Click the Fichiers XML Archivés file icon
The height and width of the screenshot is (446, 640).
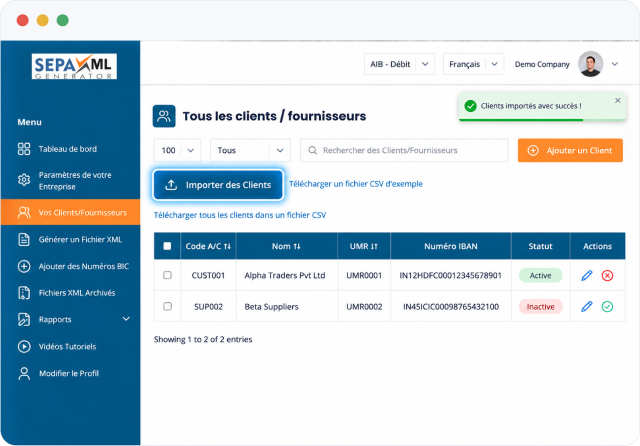[x=24, y=293]
